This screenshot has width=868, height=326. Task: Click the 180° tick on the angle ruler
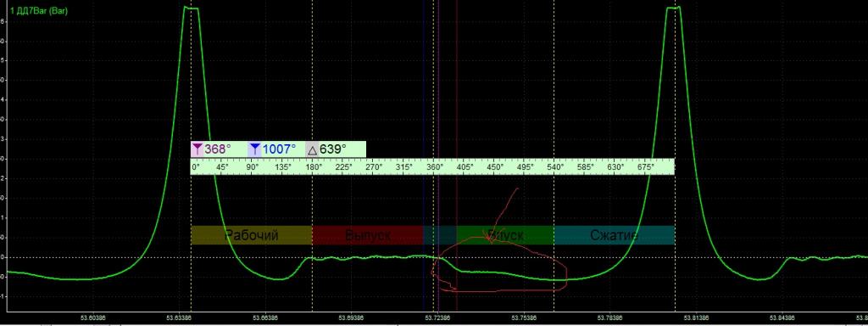[314, 166]
